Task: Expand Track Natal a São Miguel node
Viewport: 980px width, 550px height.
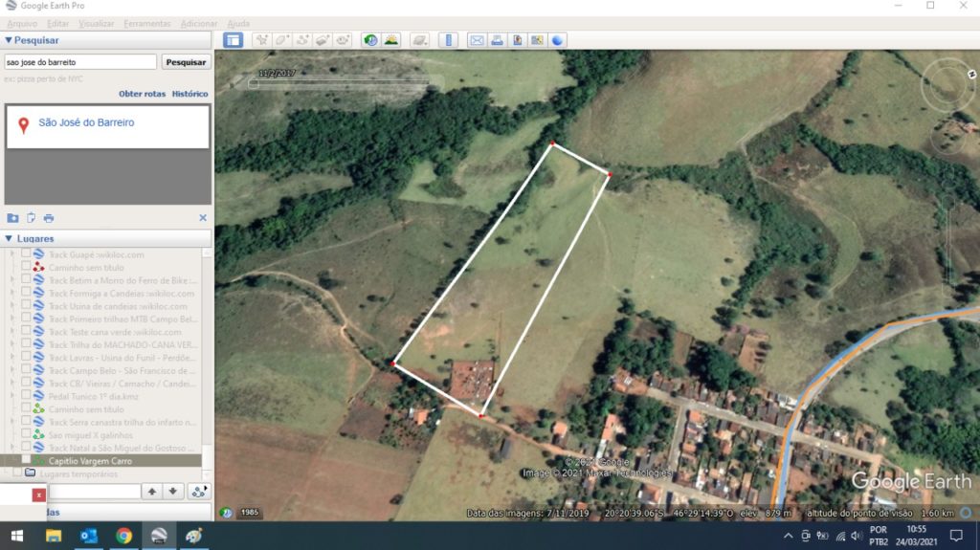Action: click(11, 448)
